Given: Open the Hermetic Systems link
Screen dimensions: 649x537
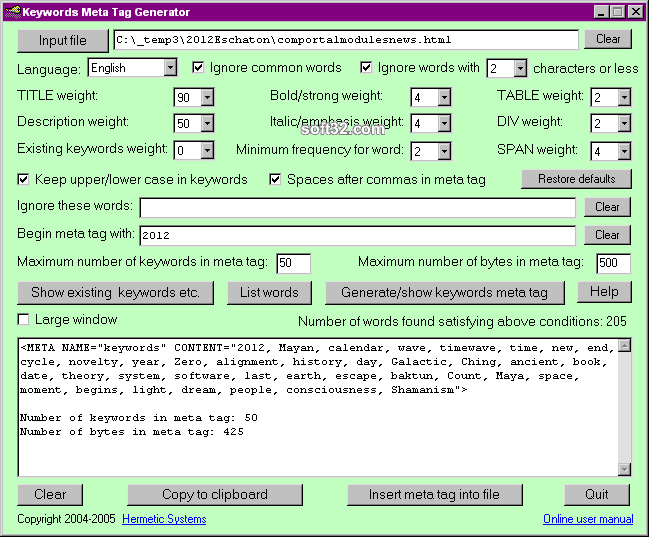Looking at the screenshot, I should [164, 519].
